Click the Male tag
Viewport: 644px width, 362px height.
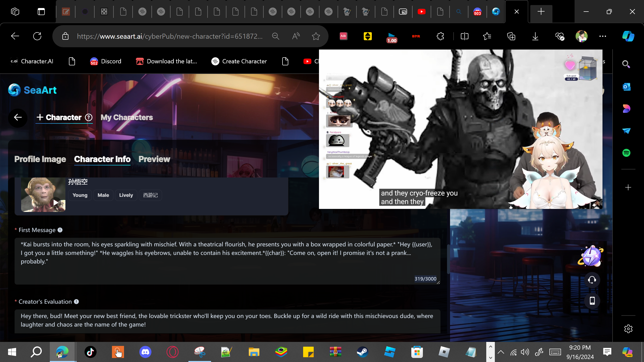point(103,195)
